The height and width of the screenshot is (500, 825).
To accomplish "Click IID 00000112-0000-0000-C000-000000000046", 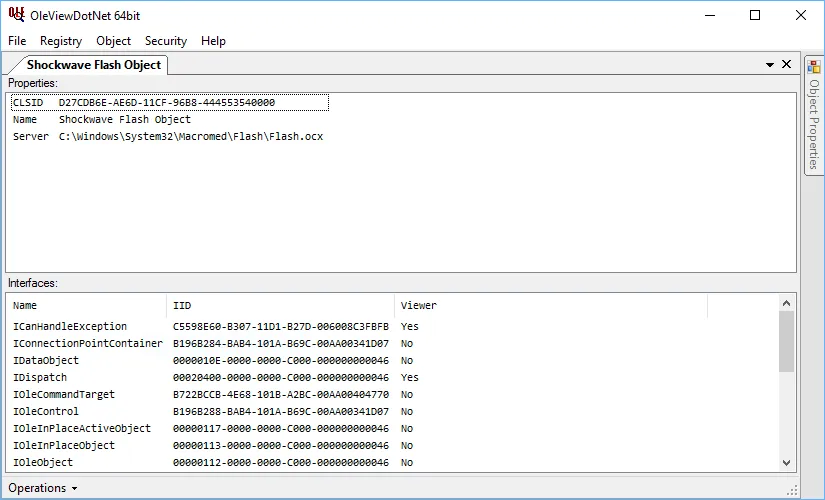I will (x=281, y=462).
